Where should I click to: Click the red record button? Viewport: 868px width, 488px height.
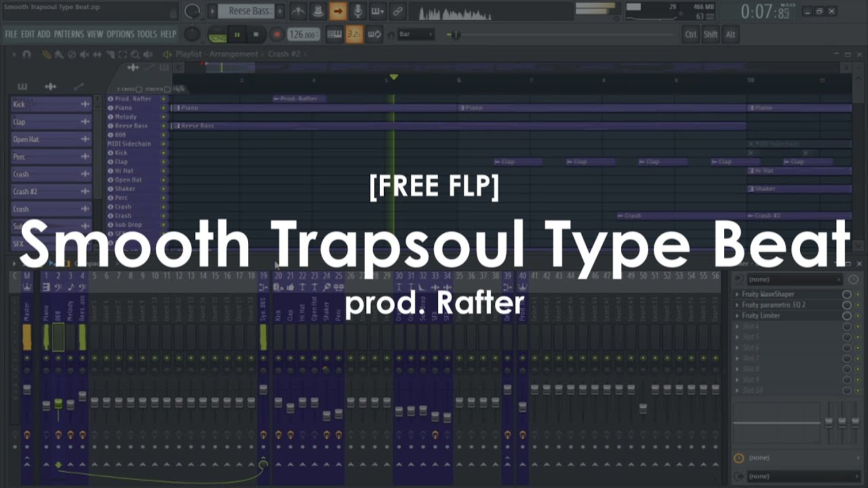277,35
